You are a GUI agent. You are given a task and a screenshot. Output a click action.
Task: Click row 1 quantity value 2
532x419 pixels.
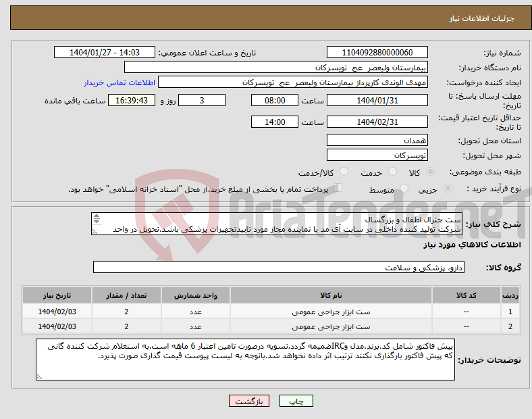point(126,312)
